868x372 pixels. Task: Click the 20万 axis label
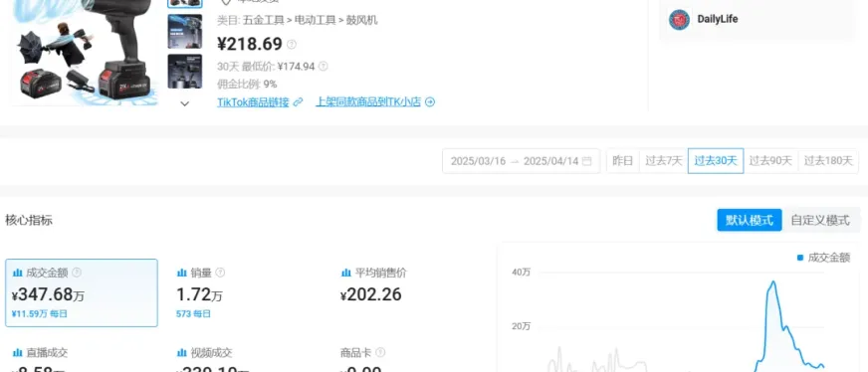tap(521, 326)
